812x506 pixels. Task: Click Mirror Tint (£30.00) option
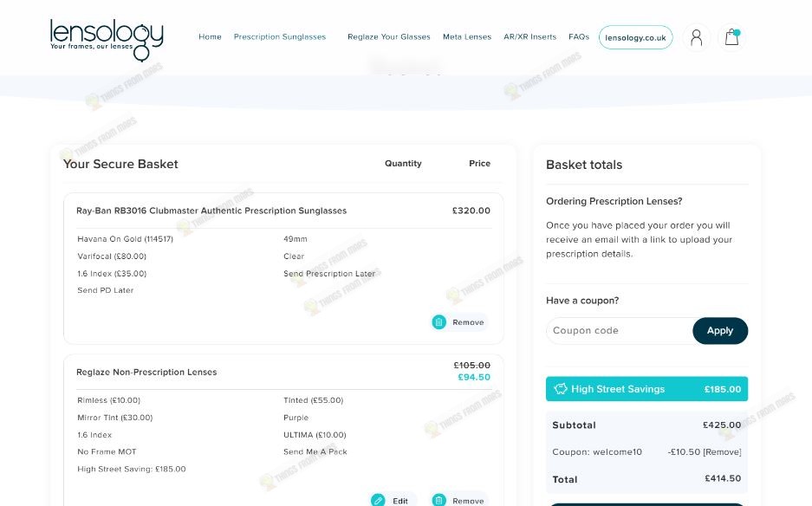[x=115, y=418]
